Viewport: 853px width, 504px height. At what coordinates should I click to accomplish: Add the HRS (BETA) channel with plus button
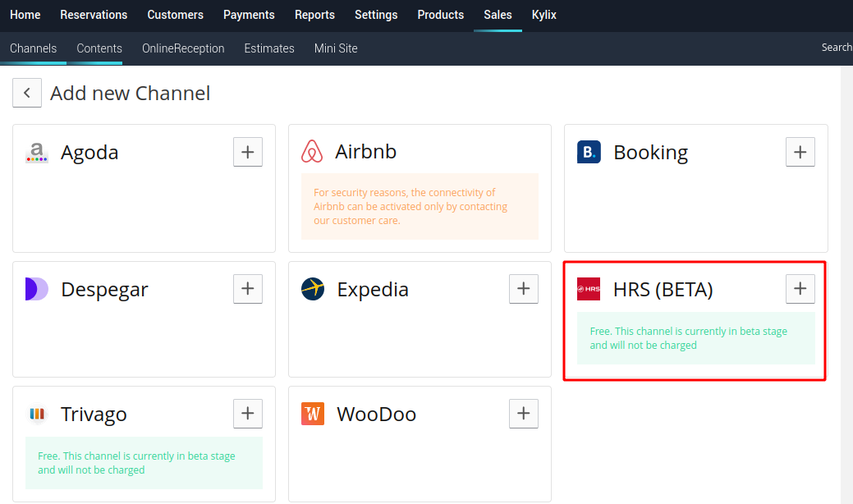[800, 289]
